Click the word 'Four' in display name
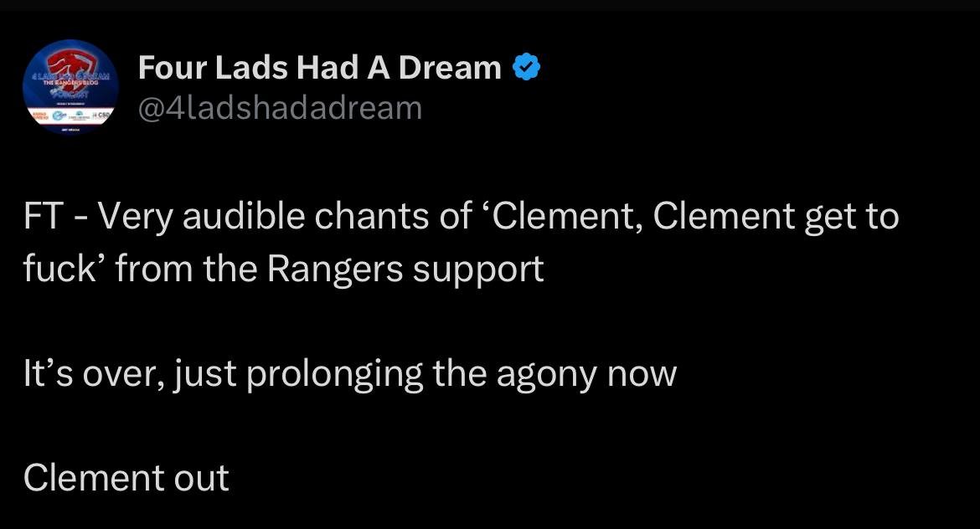Screen dimensions: 980x529 point(172,68)
